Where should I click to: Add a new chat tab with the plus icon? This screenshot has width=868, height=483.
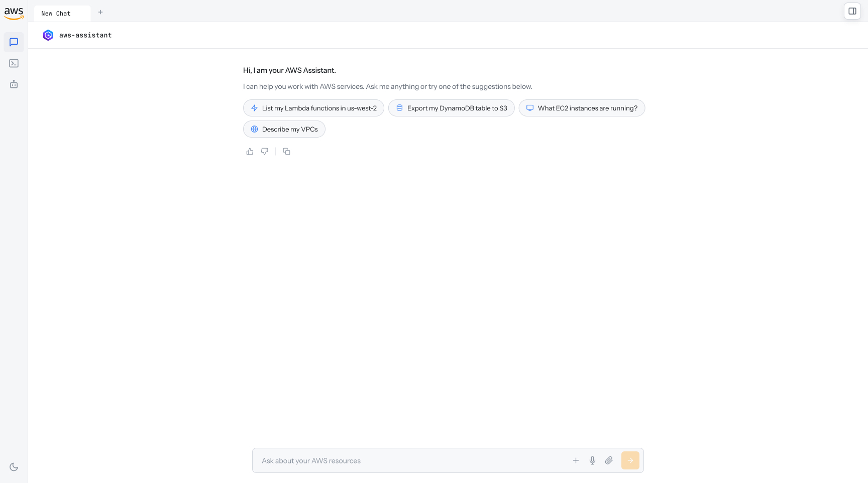click(x=100, y=12)
